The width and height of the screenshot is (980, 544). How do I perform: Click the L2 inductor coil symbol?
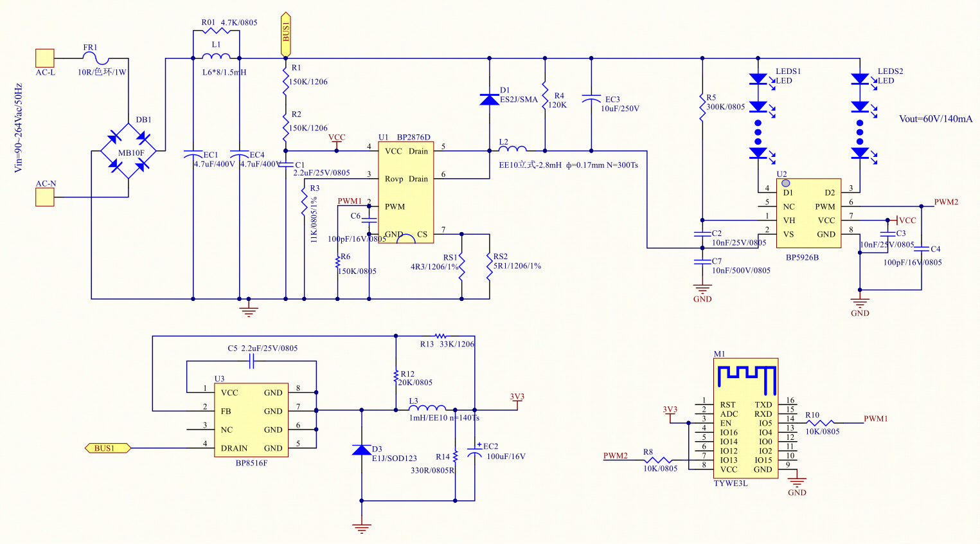coord(512,149)
